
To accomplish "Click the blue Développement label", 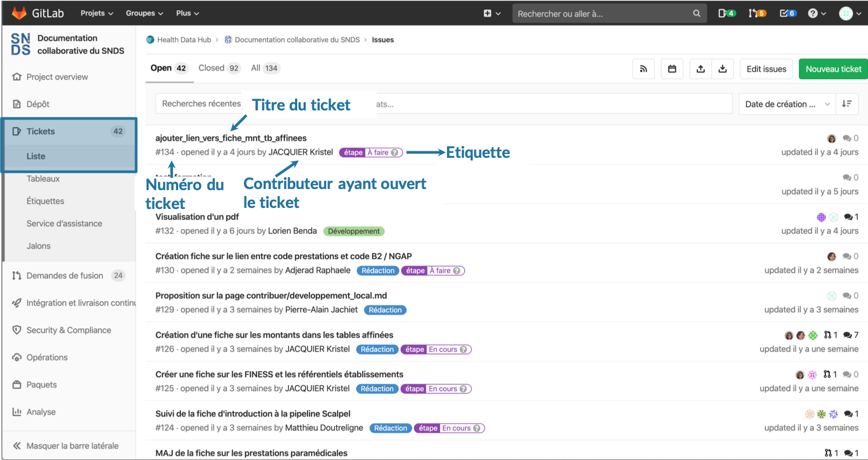I will (x=354, y=231).
